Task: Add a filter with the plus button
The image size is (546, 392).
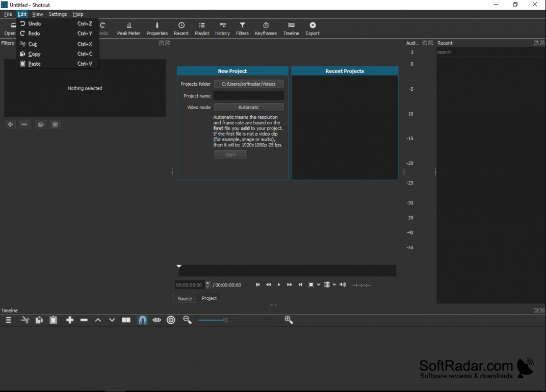Action: click(10, 124)
